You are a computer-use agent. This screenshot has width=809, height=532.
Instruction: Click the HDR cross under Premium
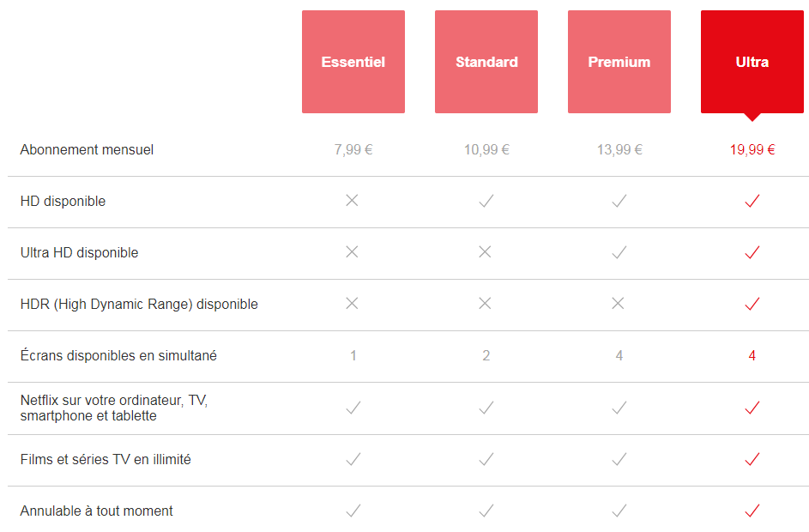(619, 304)
